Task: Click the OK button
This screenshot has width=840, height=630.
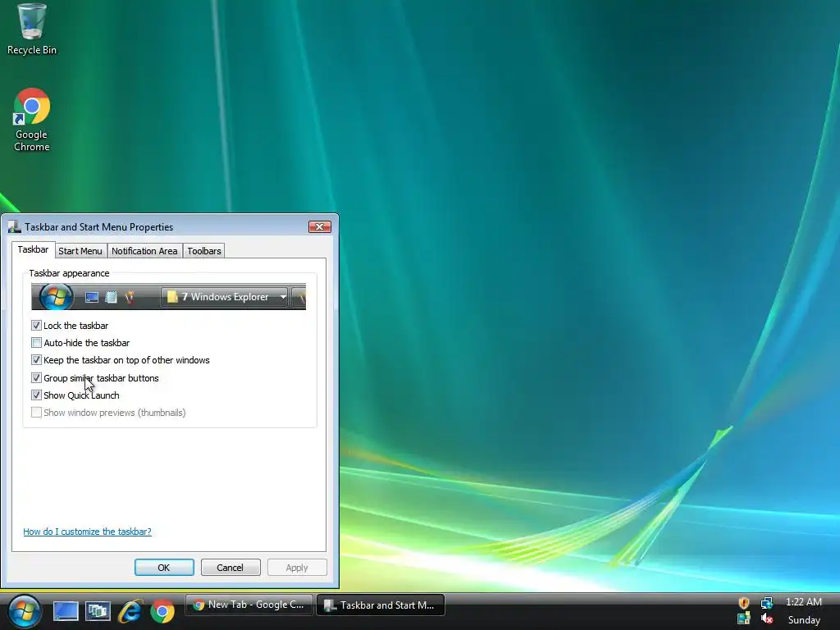Action: click(164, 568)
